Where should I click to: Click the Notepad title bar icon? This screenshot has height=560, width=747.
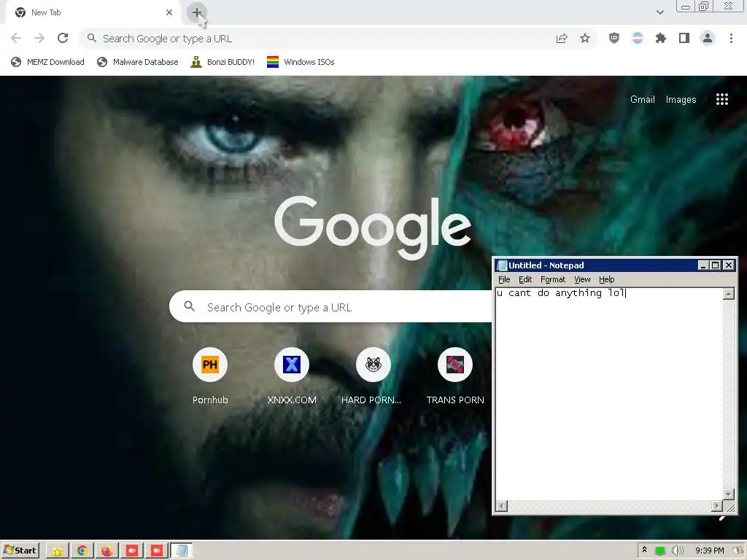click(502, 265)
